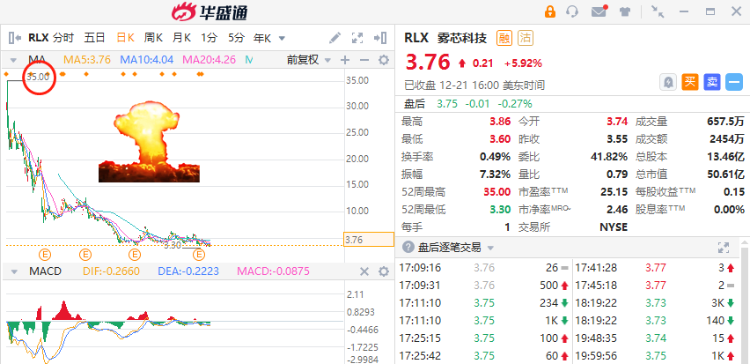Expand MACD indicator dropdown arrow

point(13,272)
